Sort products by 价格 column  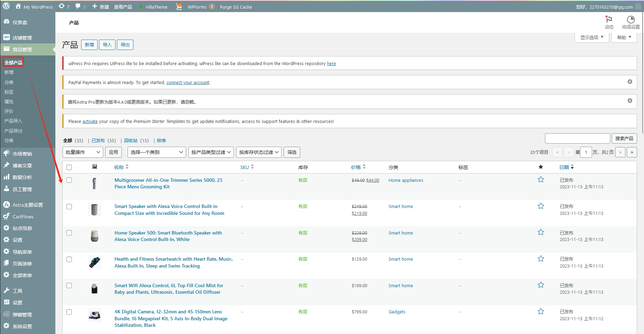(358, 167)
